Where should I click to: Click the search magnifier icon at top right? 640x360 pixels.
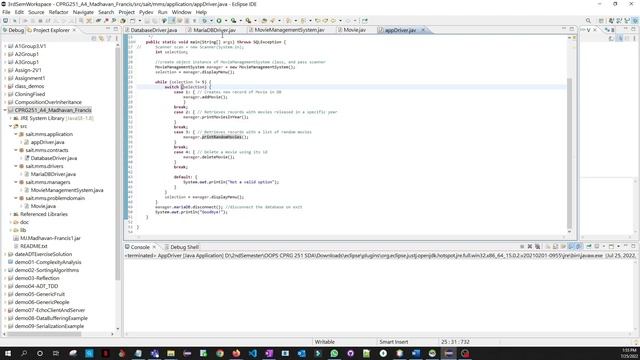click(588, 20)
